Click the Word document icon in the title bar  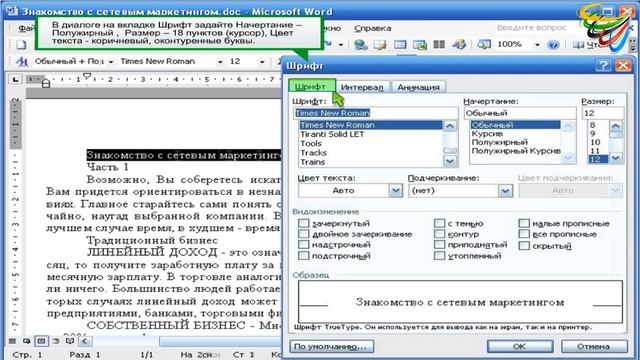pyautogui.click(x=12, y=11)
